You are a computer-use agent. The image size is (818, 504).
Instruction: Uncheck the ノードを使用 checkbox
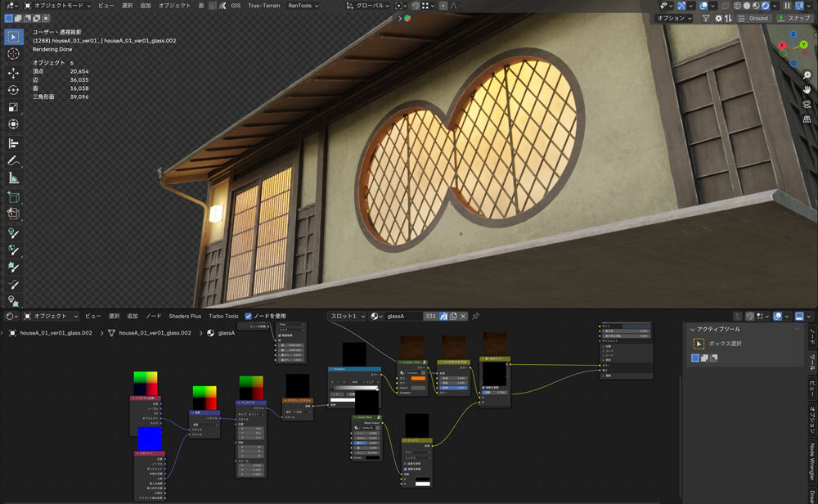(249, 316)
